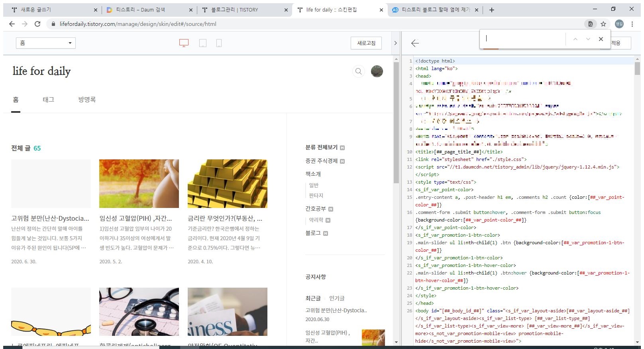Open the '임신성 고혈압(PIH) ,자간...' post title
Screen dimensions: 644x349
point(136,218)
